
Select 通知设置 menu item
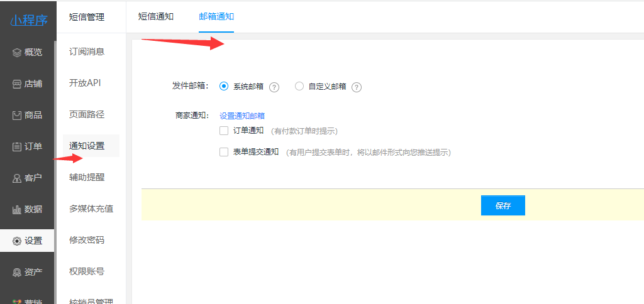click(91, 146)
